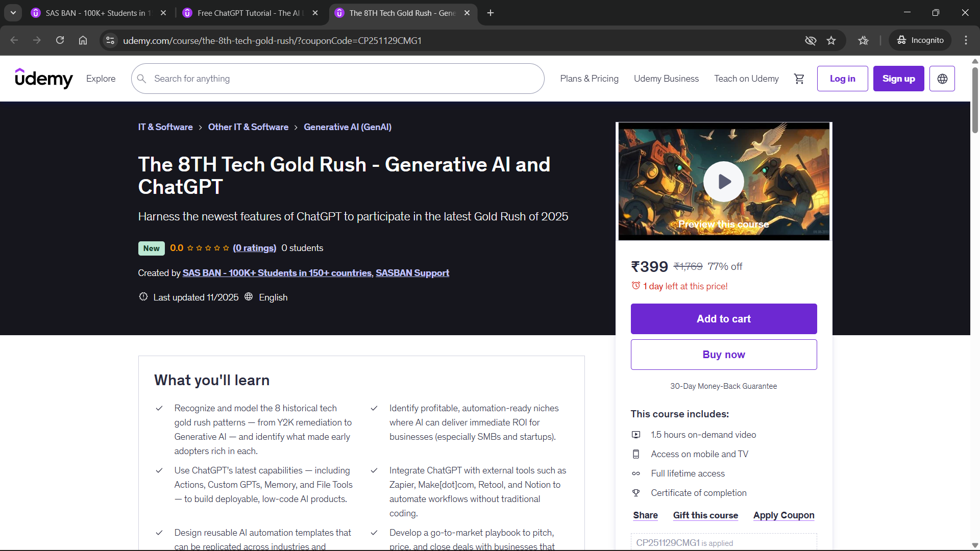This screenshot has width=980, height=551.
Task: Go to browser home page
Action: (83, 40)
